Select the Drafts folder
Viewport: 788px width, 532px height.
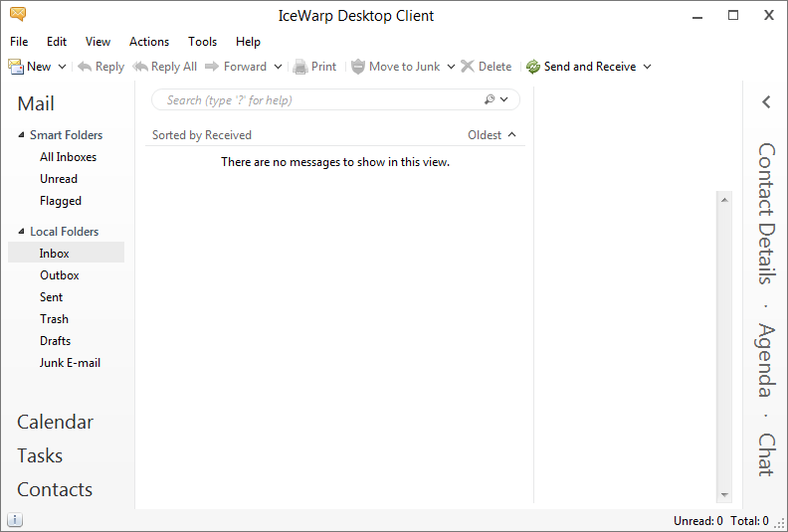55,341
